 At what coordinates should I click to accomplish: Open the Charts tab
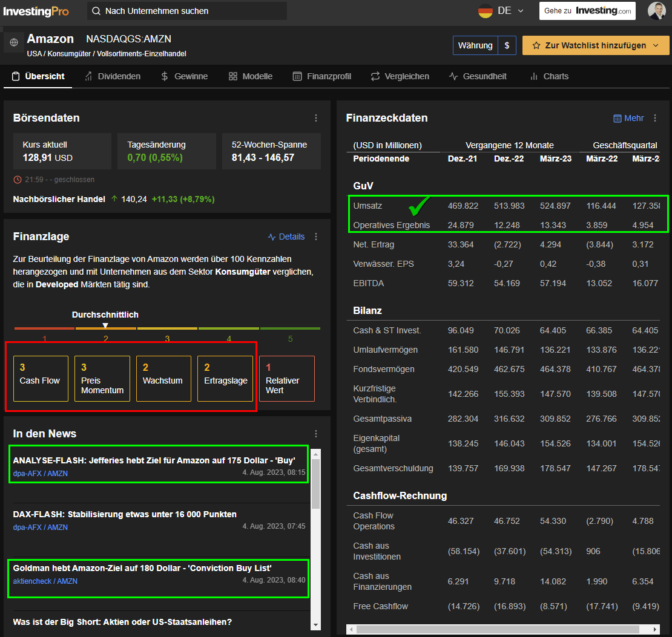(x=550, y=76)
